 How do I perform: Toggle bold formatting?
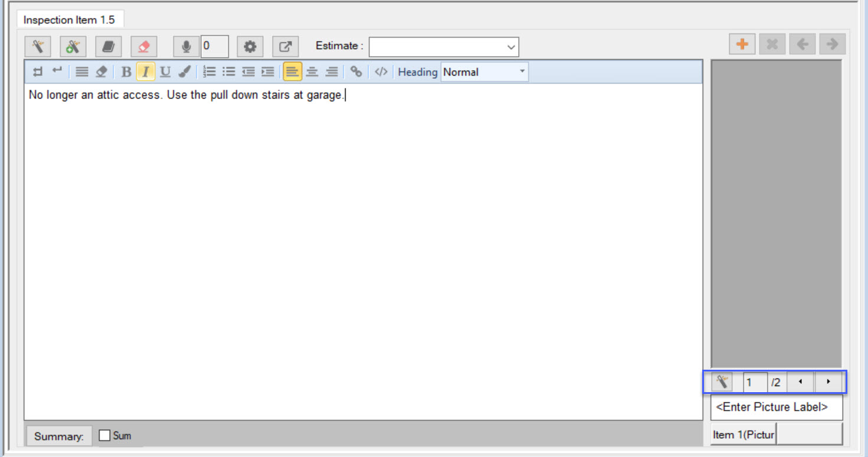(x=126, y=72)
